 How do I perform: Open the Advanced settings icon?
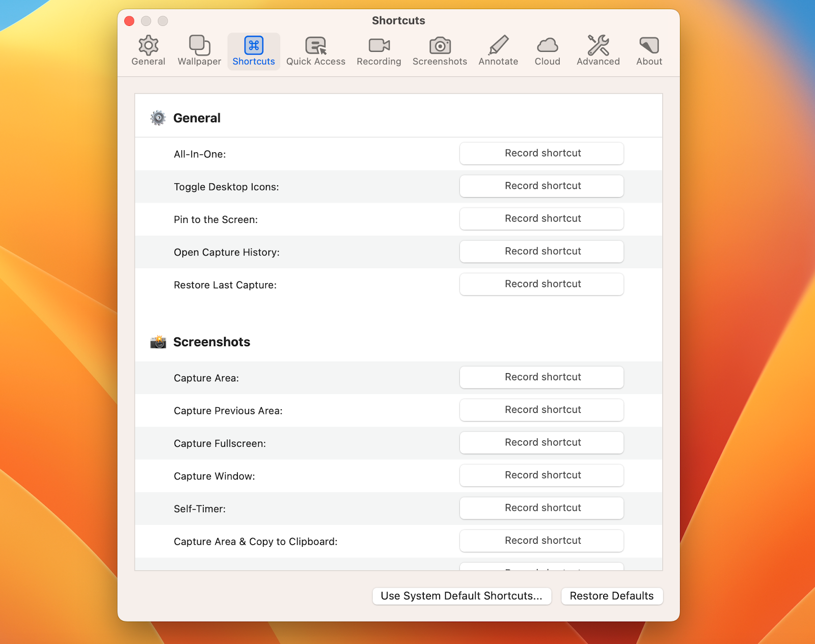tap(597, 50)
